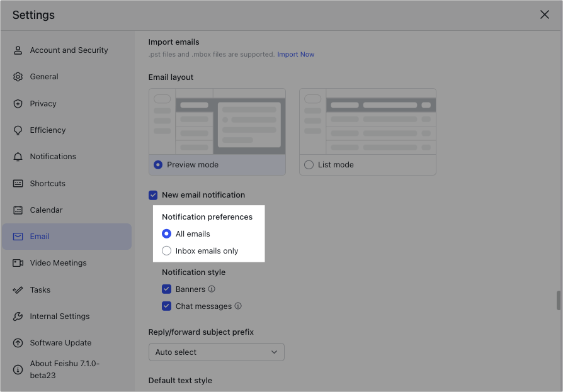This screenshot has height=392, width=563.
Task: Open Internal Settings section
Action: click(x=67, y=316)
